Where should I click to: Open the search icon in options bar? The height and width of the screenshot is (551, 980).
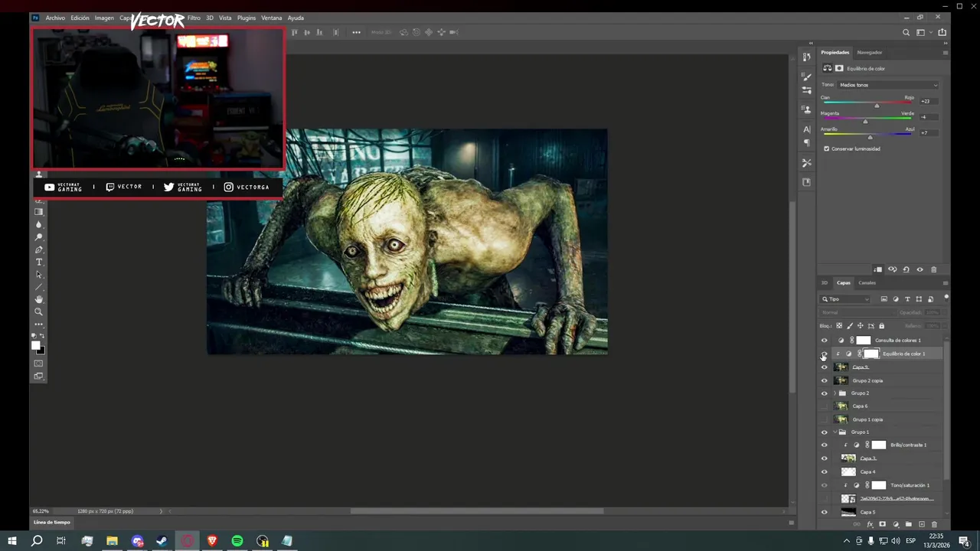point(906,32)
